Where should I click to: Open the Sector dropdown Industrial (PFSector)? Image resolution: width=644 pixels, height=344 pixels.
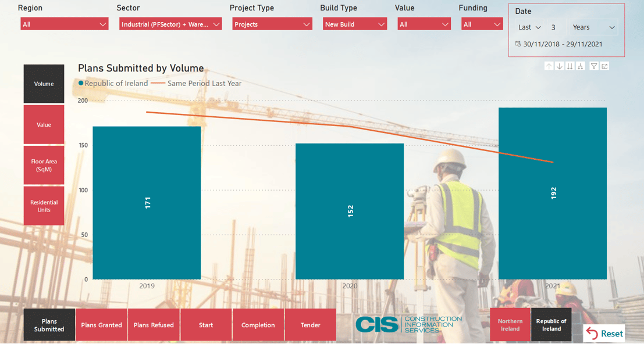[170, 24]
